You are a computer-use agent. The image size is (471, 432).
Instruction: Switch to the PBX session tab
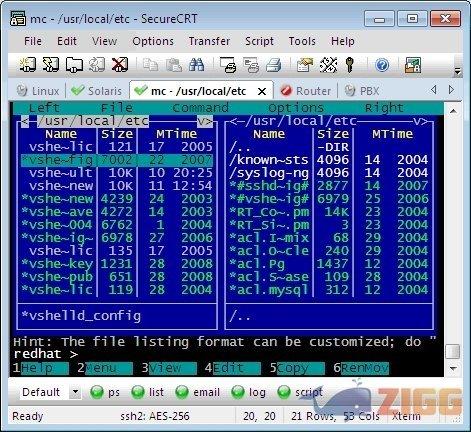pos(362,91)
